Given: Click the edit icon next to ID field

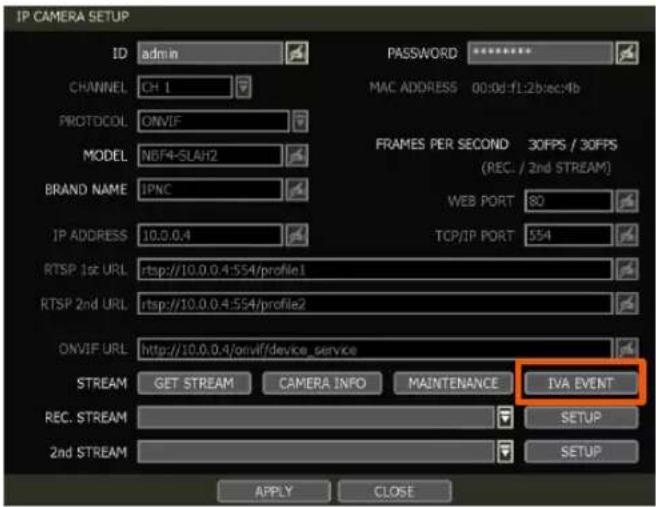Looking at the screenshot, I should point(297,53).
